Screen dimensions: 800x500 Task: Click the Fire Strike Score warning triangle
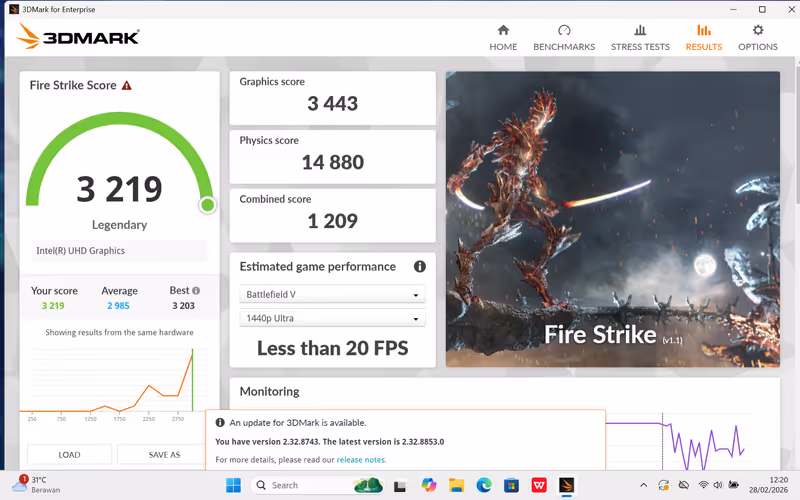point(127,86)
